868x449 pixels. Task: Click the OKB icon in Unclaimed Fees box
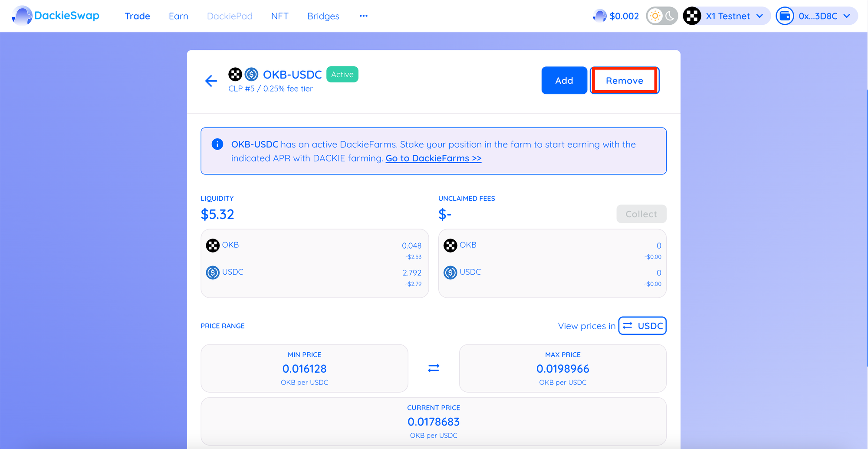450,246
